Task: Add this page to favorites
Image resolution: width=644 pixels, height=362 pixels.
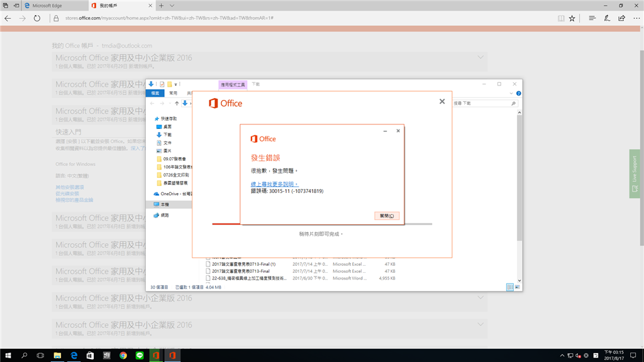Action: [x=572, y=18]
